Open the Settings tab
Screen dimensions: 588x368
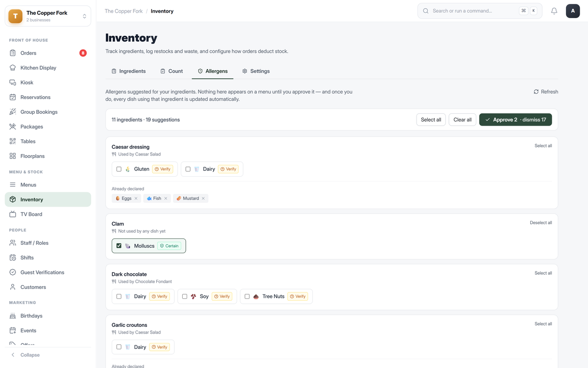click(x=256, y=71)
